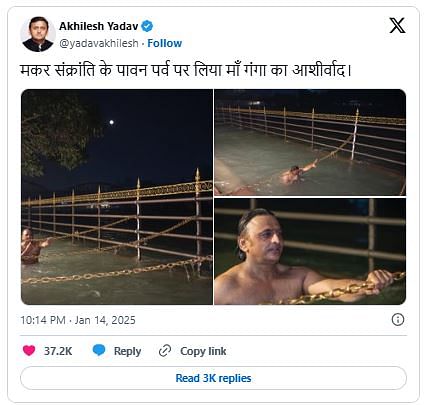Click the 37.2K likes count
425x405 pixels.
[x=58, y=351]
